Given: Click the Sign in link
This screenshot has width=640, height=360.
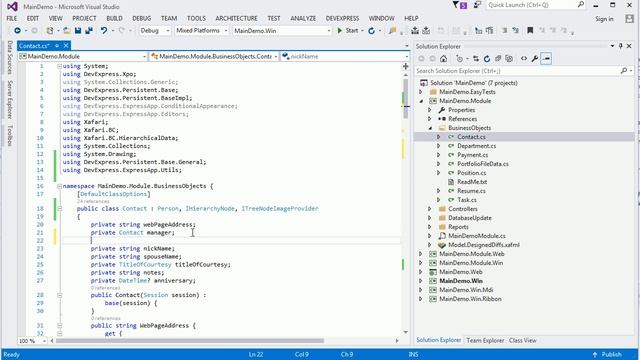Looking at the screenshot, I should point(604,19).
